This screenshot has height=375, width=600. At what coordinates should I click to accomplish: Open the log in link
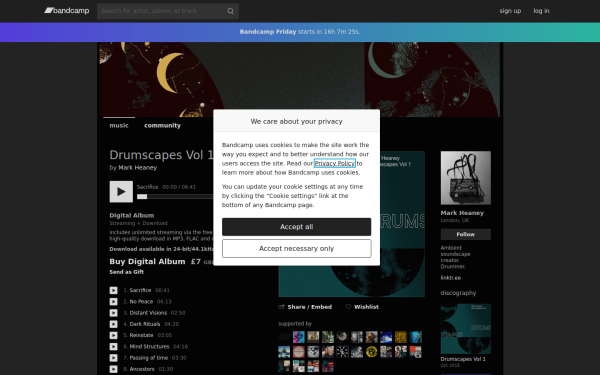pos(541,11)
